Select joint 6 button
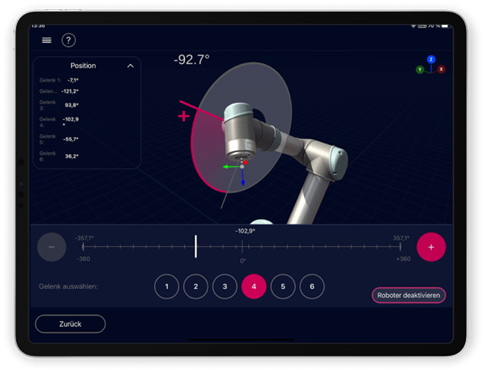This screenshot has height=372, width=485. click(x=312, y=286)
